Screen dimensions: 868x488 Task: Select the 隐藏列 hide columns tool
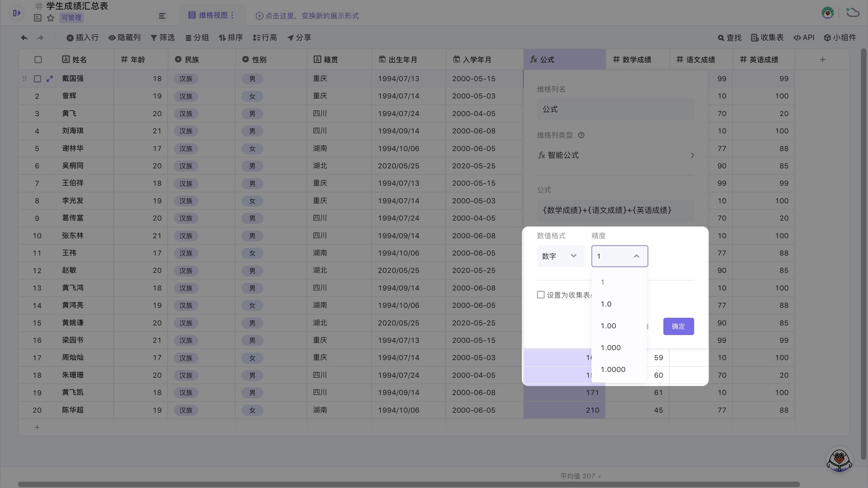pyautogui.click(x=124, y=38)
